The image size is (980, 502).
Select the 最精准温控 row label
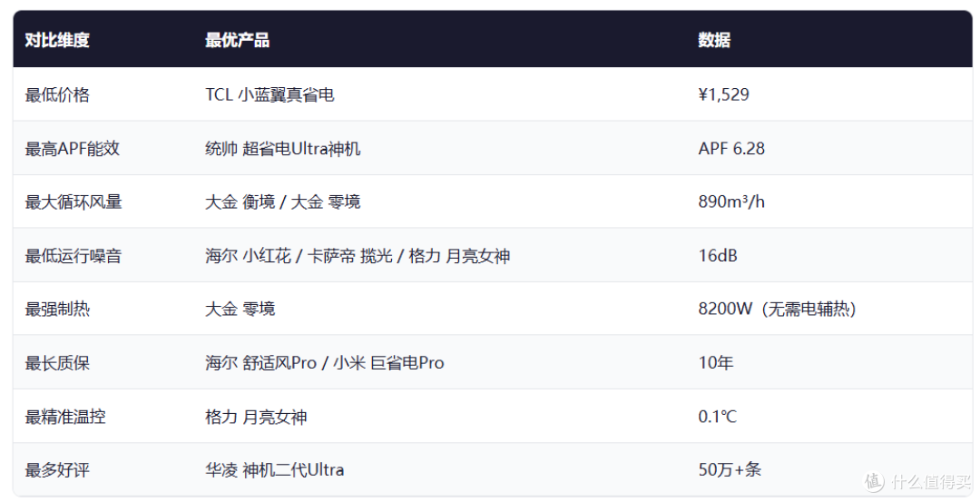tap(65, 417)
